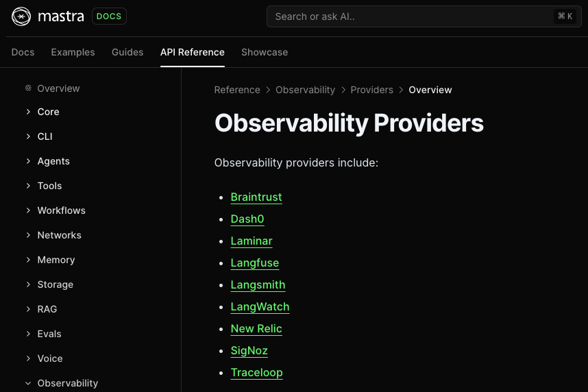This screenshot has width=588, height=392.
Task: Expand the Core section chevron
Action: [28, 112]
